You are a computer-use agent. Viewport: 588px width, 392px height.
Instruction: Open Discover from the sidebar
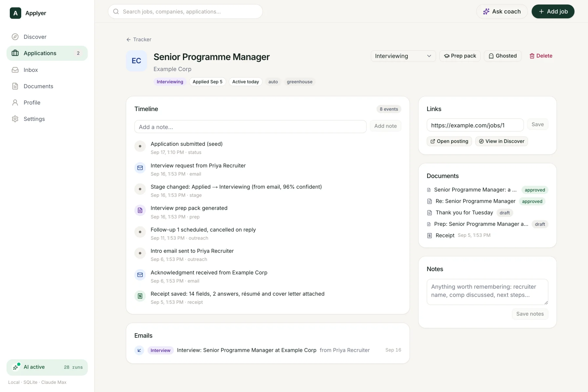click(x=47, y=37)
